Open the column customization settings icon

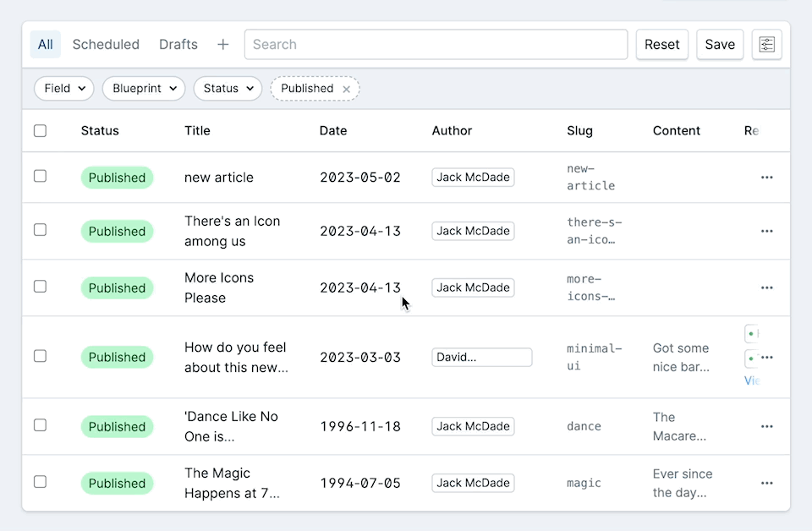coord(766,45)
